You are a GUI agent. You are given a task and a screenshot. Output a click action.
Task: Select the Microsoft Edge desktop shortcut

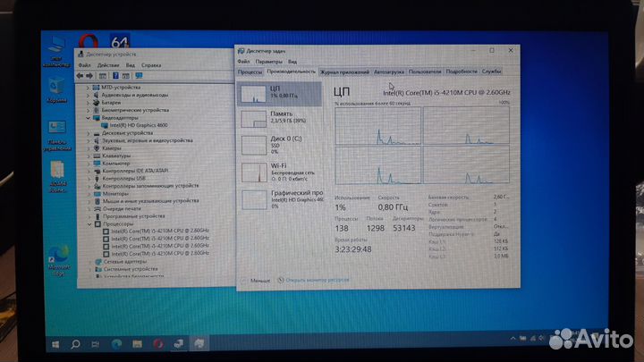click(59, 261)
